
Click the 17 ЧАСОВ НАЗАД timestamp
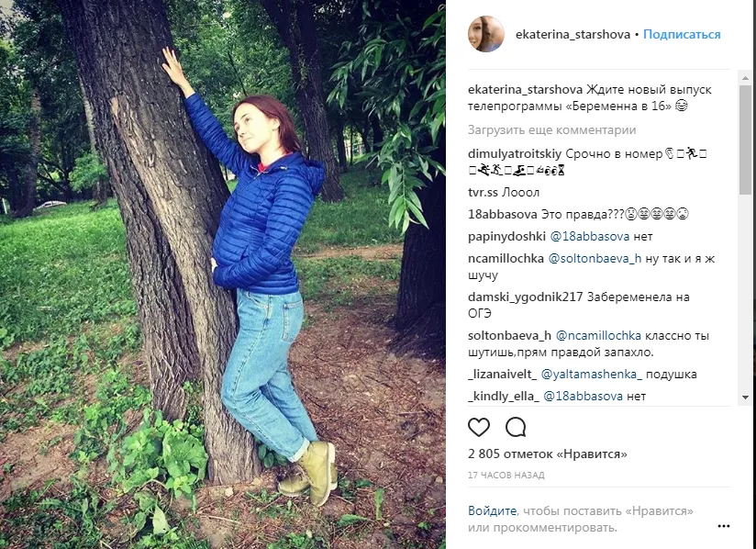[506, 476]
